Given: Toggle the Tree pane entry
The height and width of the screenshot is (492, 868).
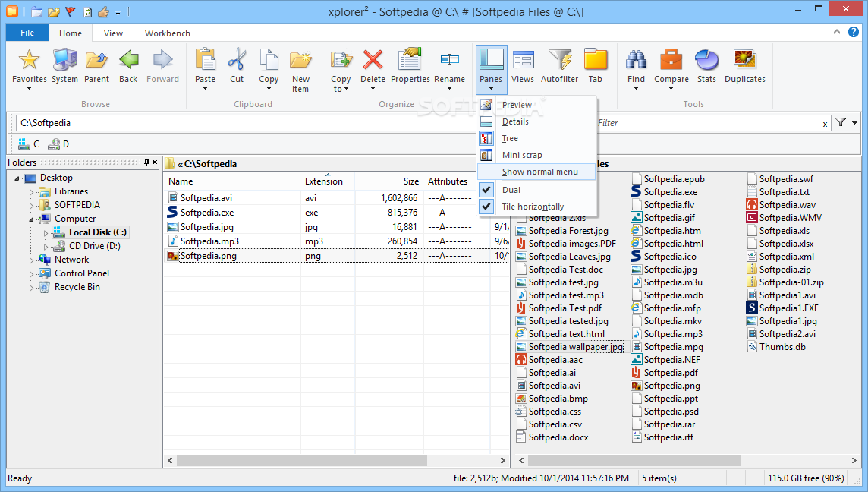Looking at the screenshot, I should coord(536,138).
